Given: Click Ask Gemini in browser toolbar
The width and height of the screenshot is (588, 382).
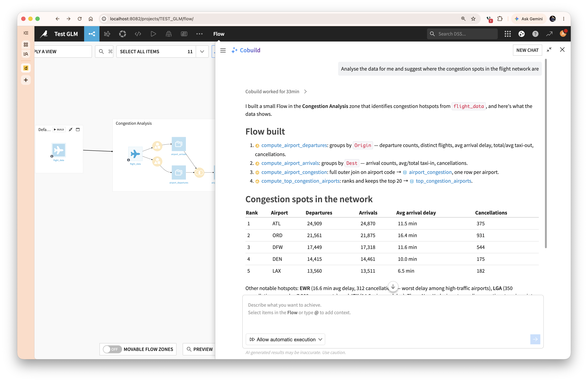Looking at the screenshot, I should pos(528,19).
